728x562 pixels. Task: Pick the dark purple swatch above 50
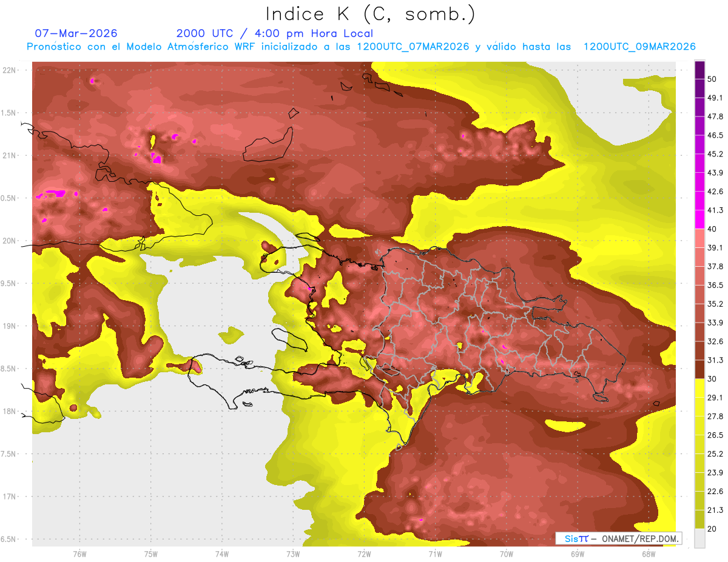tap(699, 70)
